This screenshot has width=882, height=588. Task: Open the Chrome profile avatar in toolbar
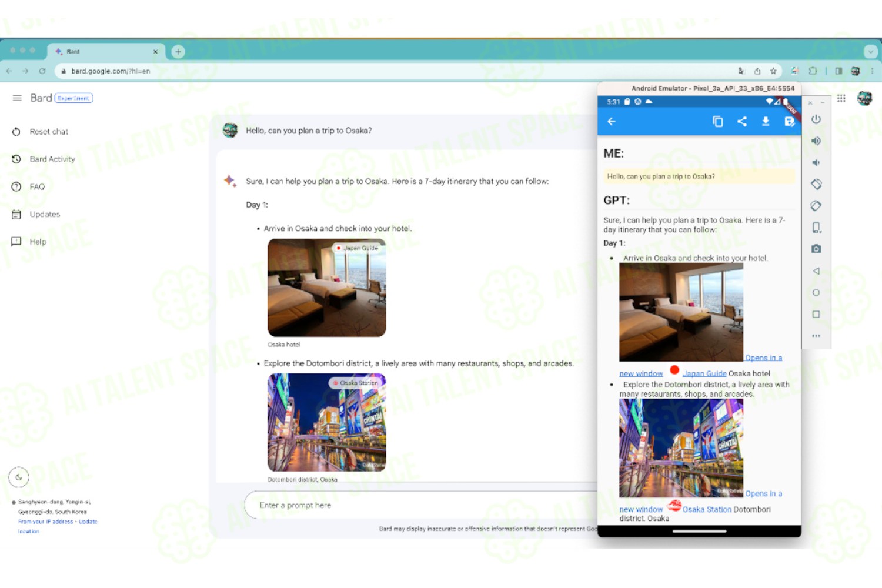[x=856, y=71]
